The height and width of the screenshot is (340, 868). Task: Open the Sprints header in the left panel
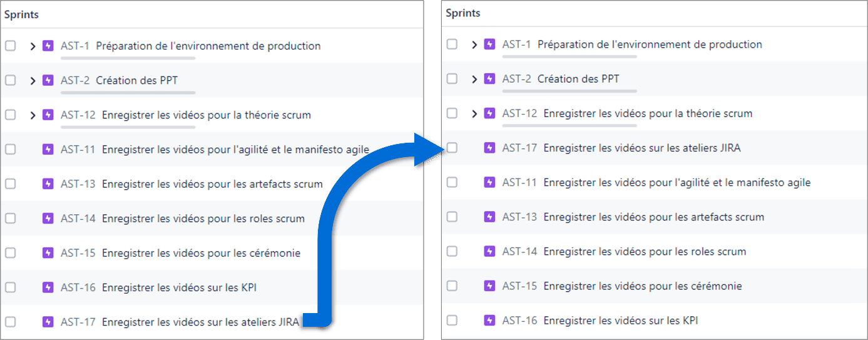(21, 15)
